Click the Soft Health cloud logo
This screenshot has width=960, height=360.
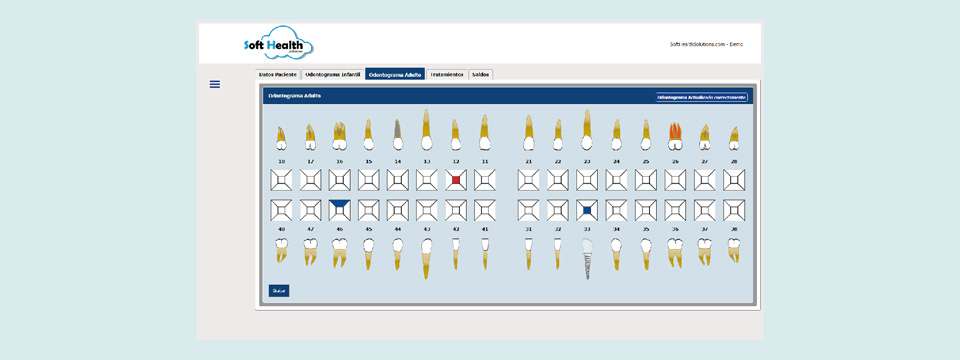[x=278, y=43]
